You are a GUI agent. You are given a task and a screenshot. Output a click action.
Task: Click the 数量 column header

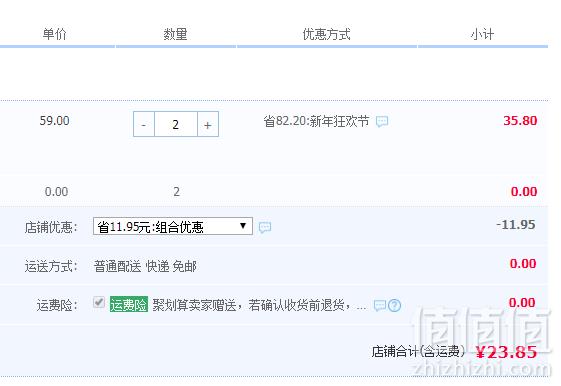coord(175,34)
